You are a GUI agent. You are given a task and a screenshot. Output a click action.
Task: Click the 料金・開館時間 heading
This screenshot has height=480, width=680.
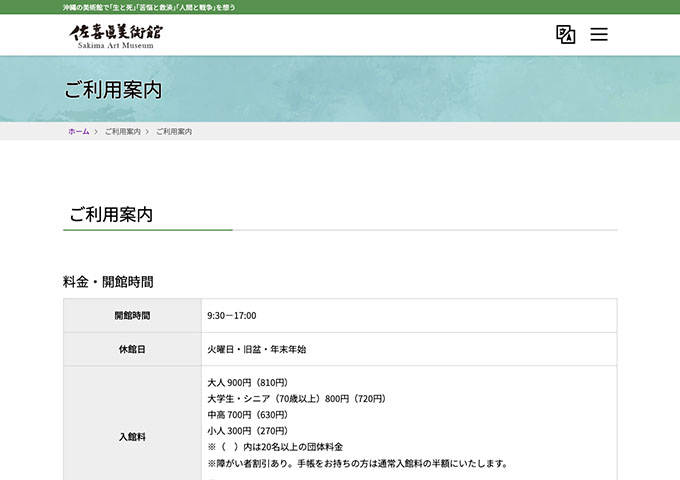pyautogui.click(x=108, y=282)
